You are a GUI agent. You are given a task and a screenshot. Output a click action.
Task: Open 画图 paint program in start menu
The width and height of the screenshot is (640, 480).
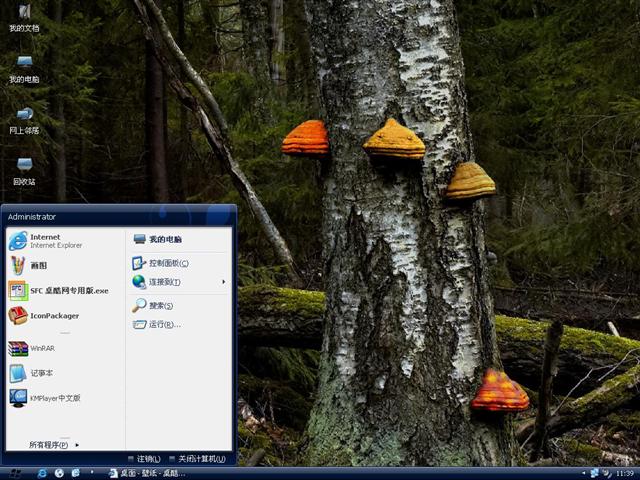click(x=65, y=266)
